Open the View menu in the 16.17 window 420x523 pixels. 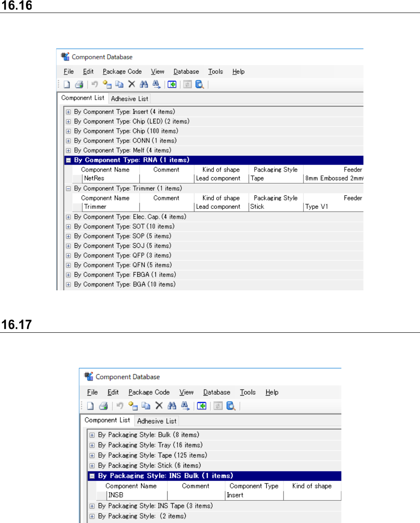click(186, 392)
